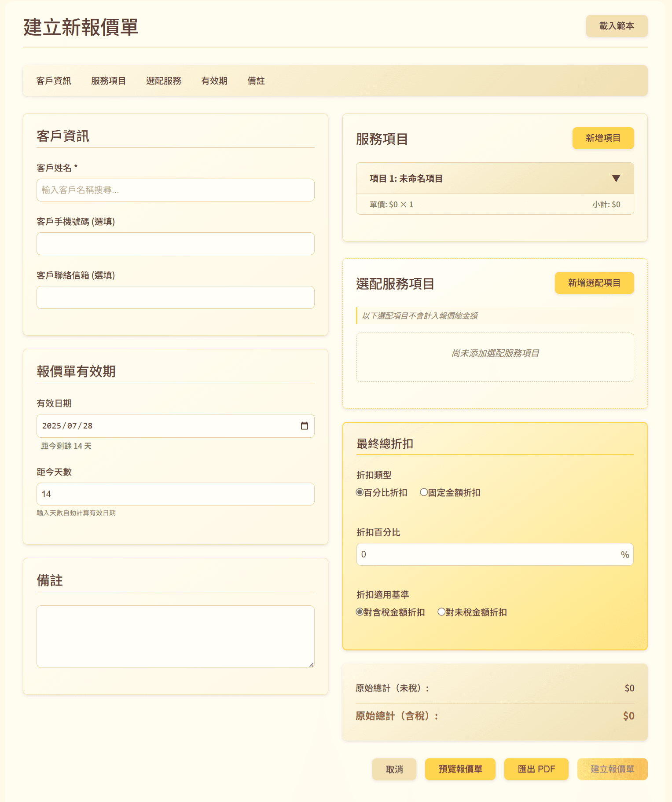This screenshot has width=672, height=802.
Task: Open the 有效期 navigation tab
Action: [x=214, y=81]
